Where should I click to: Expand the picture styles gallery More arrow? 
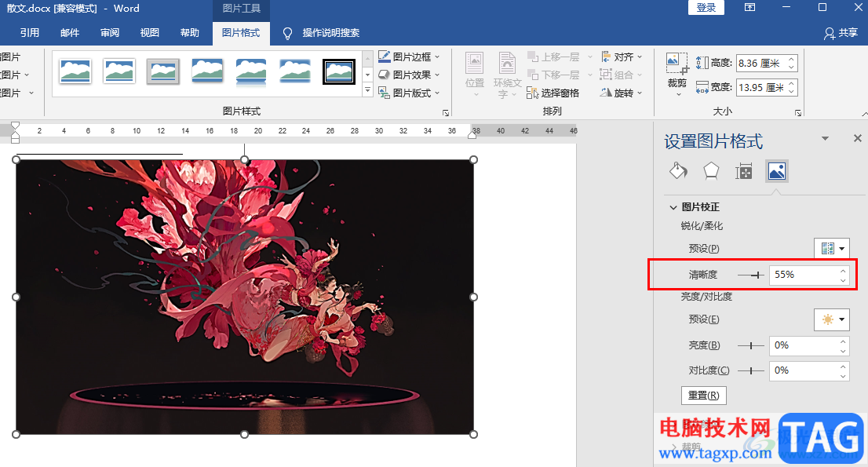tap(367, 89)
